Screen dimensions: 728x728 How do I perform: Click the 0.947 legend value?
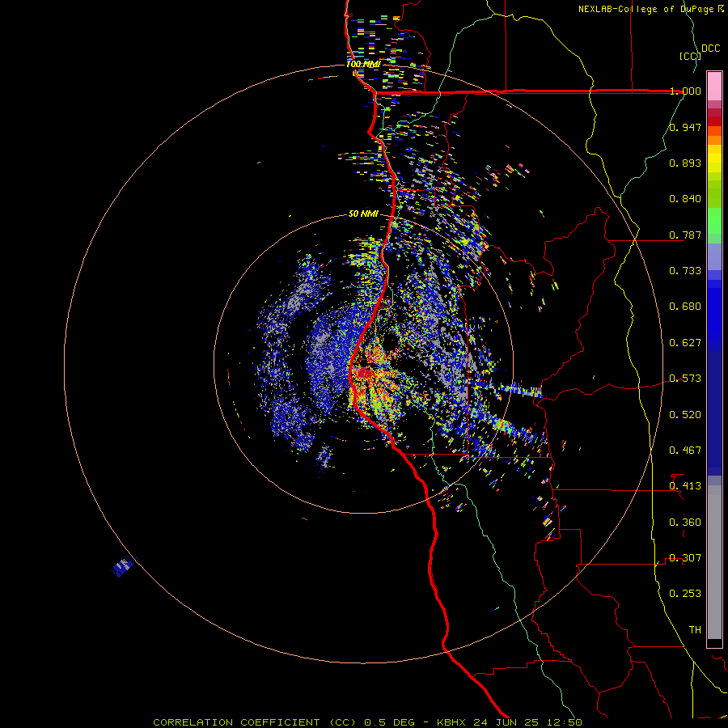pos(685,127)
